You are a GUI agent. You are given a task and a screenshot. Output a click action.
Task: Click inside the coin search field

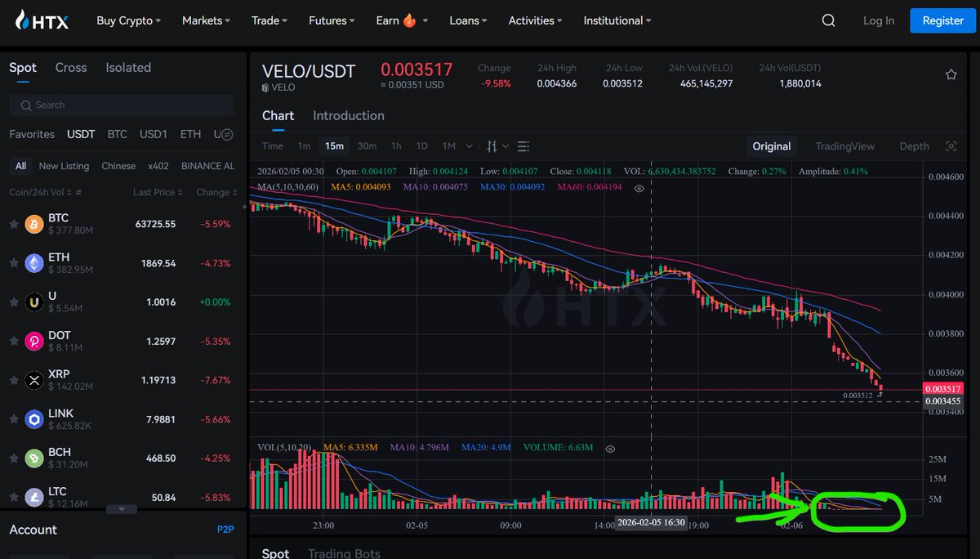121,105
